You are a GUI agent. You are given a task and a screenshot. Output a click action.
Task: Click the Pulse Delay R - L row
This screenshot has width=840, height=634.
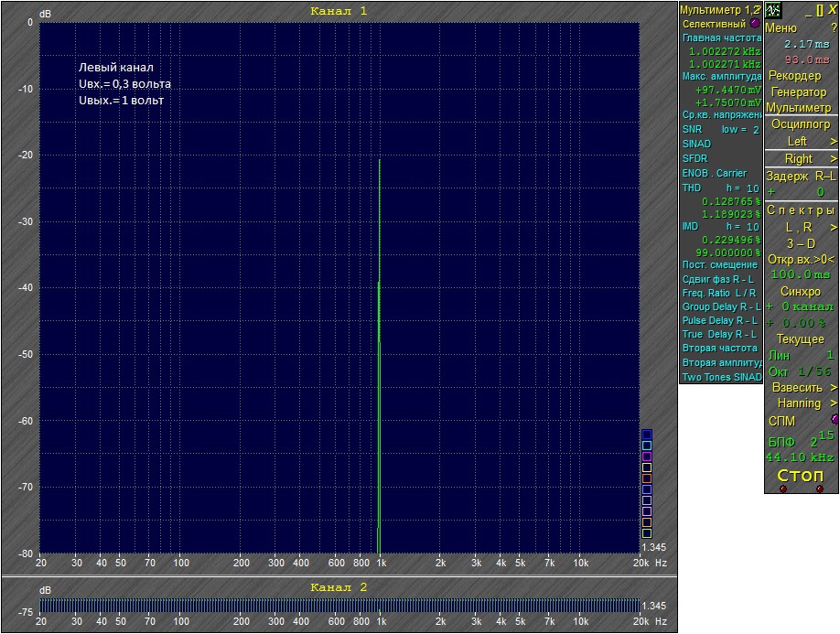click(x=721, y=320)
